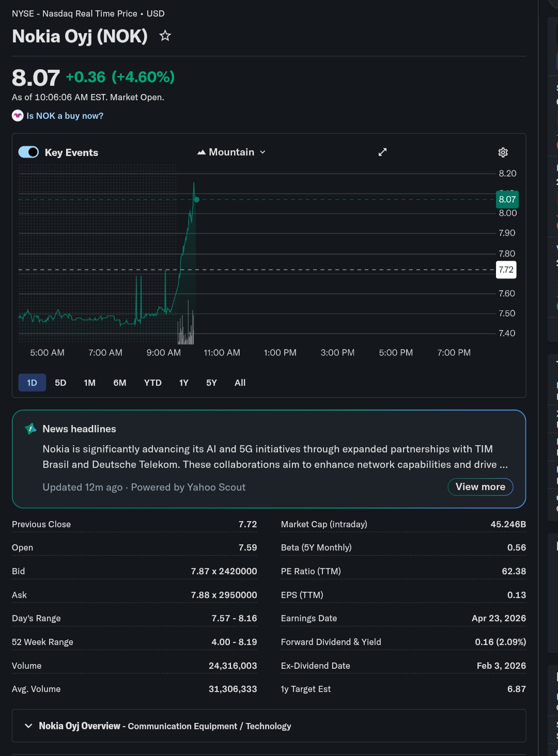
Task: Select the 1Y chart range
Action: point(183,383)
